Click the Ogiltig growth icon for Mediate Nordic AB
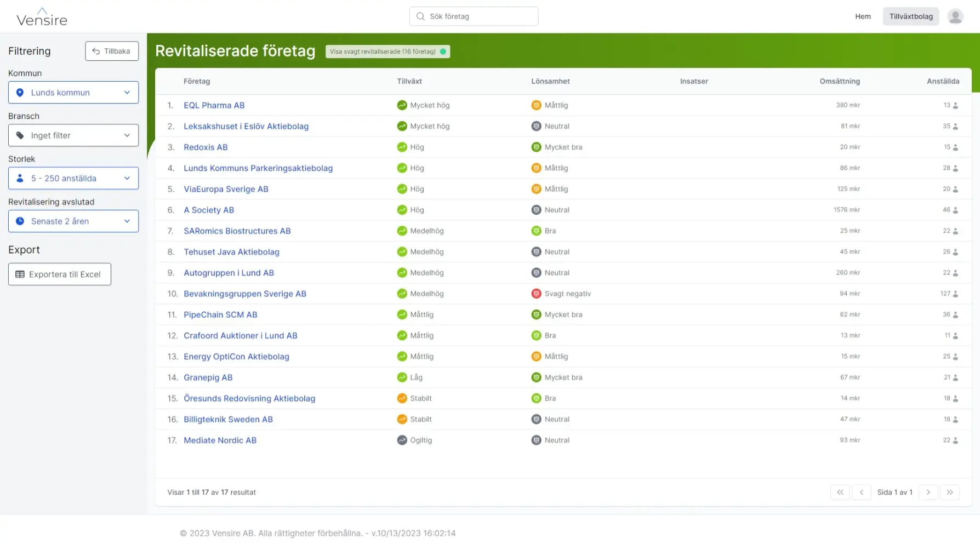The image size is (980, 550). pyautogui.click(x=402, y=440)
